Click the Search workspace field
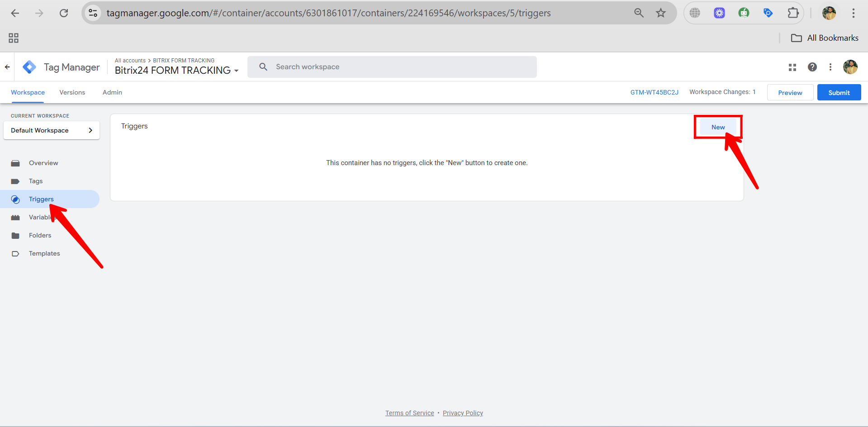868x427 pixels. [392, 67]
